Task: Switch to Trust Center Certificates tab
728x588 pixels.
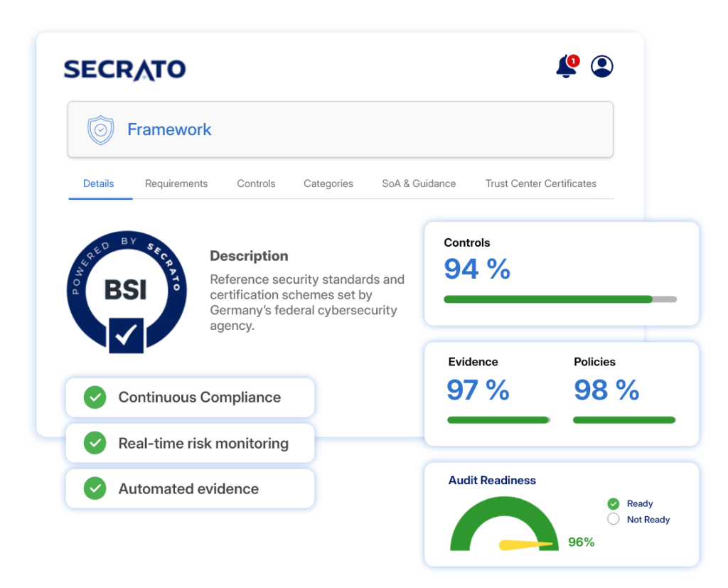Action: coord(541,183)
